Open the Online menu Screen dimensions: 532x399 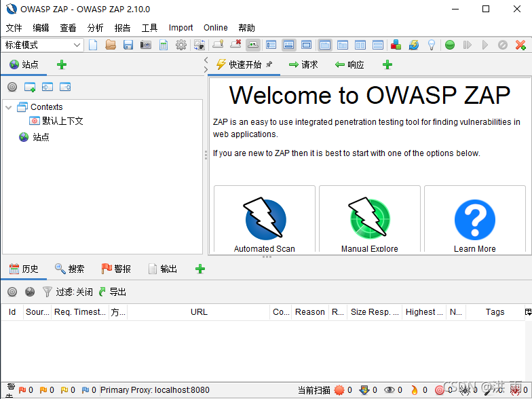216,28
